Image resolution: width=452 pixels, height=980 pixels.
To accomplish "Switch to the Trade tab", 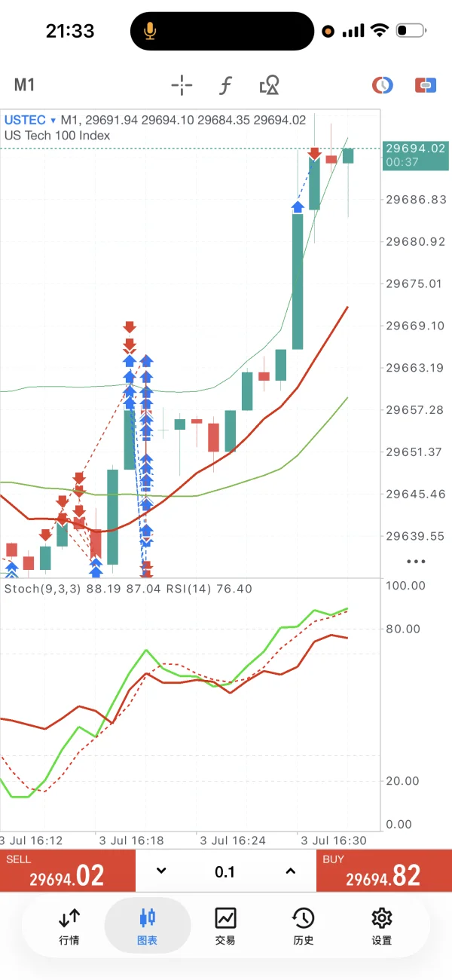I will point(225,926).
